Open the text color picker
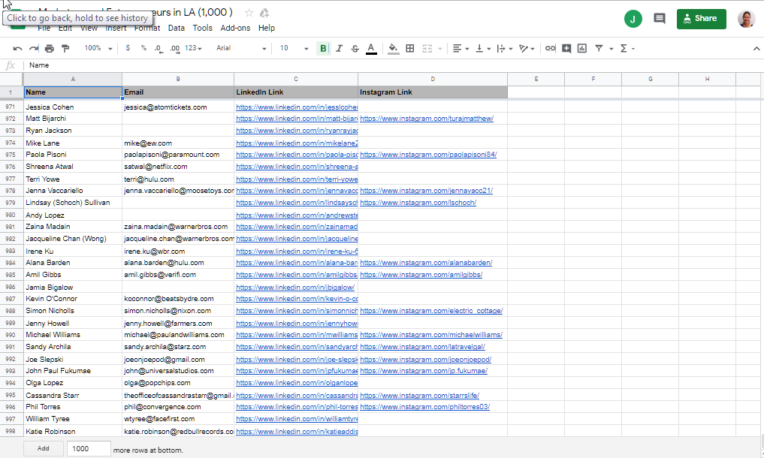This screenshot has width=764, height=458. pos(371,48)
